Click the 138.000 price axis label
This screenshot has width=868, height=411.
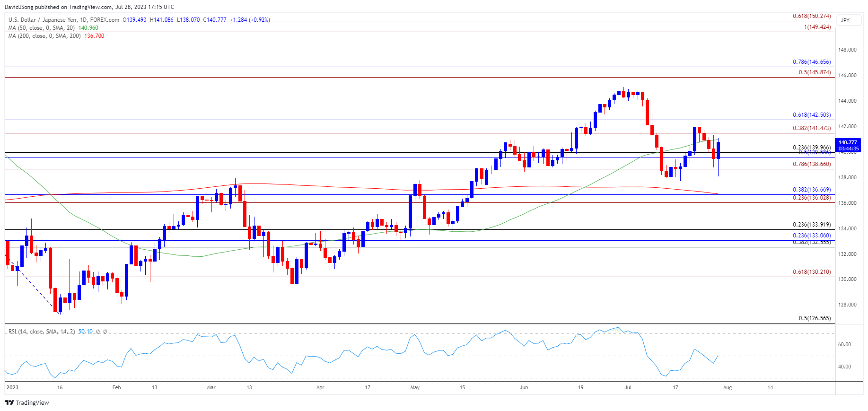pos(847,177)
